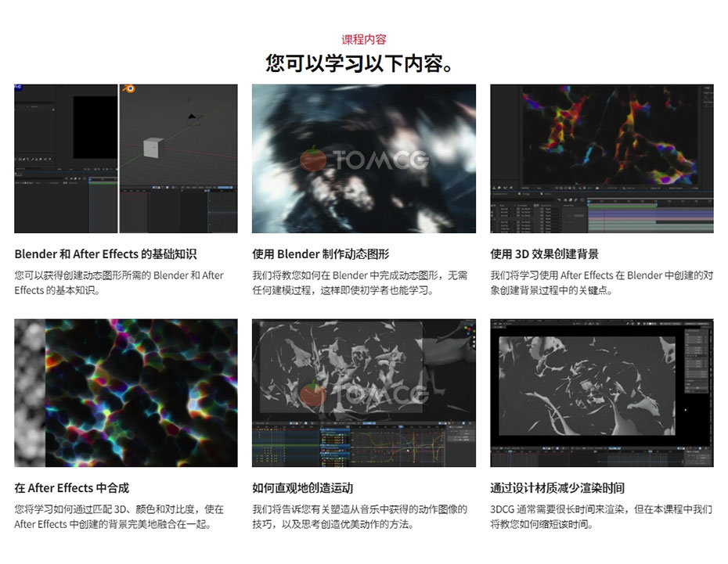Click the title '在 After Effects 中合成'
Viewport: 728px width, 564px height.
point(72,488)
